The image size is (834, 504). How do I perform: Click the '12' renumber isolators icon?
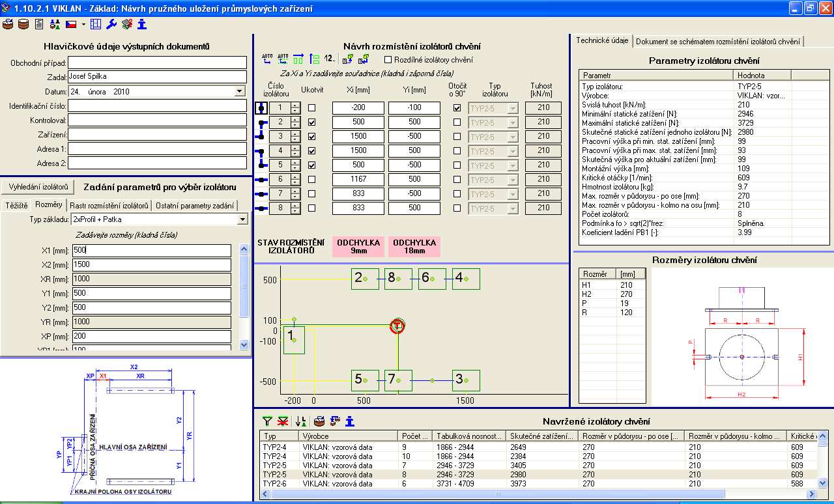329,59
